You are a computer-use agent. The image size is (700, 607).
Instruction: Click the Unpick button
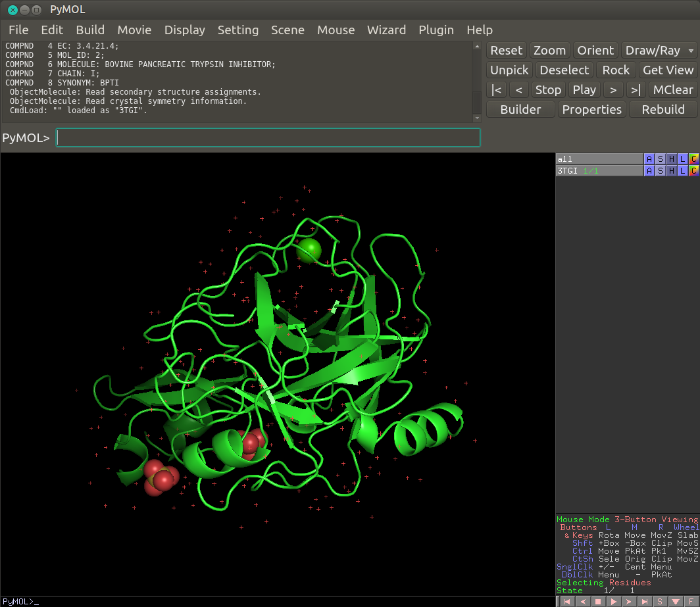(x=509, y=70)
